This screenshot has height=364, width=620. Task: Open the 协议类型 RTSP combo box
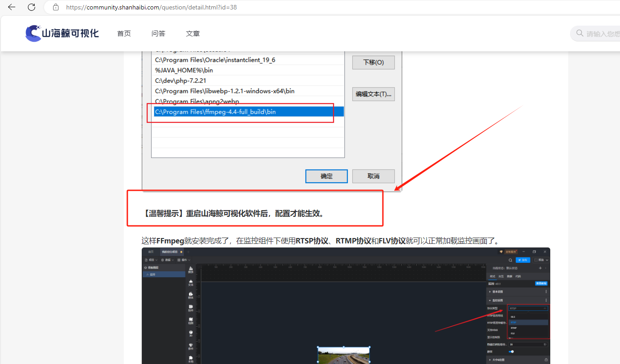(528, 308)
